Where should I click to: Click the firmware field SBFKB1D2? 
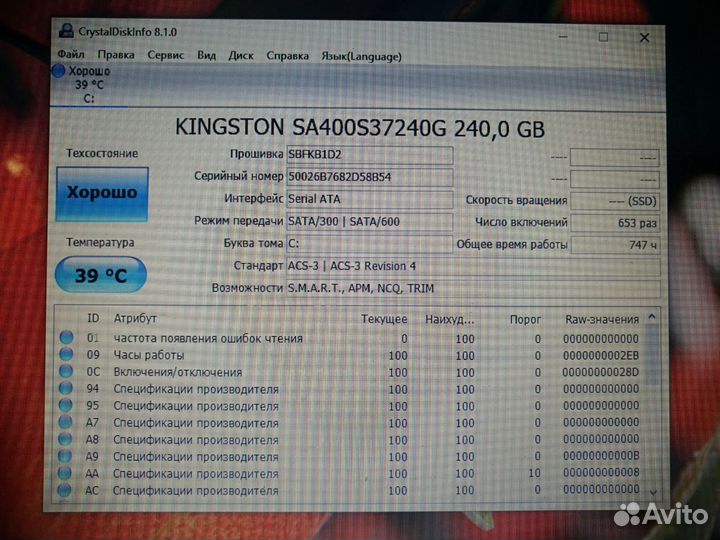coord(370,155)
